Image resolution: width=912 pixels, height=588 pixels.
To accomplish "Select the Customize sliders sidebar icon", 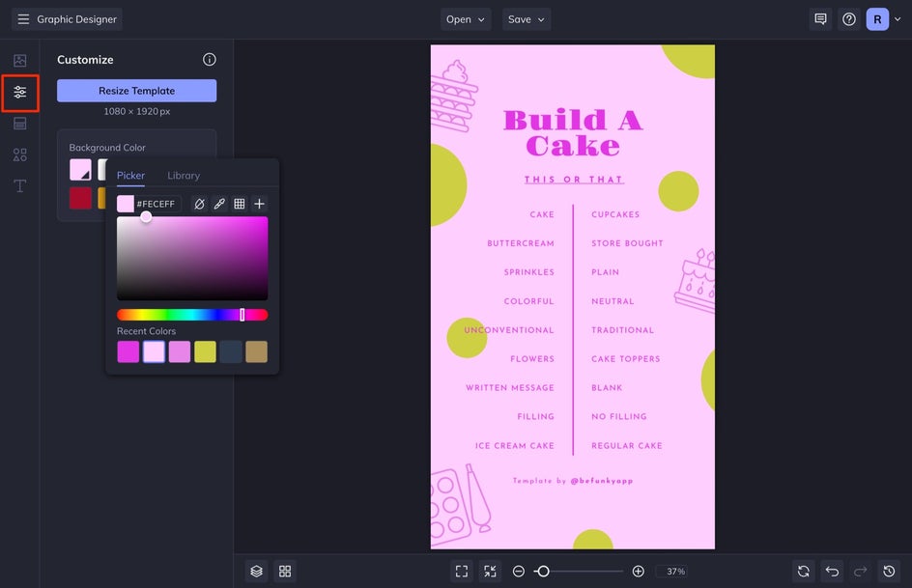I will tap(19, 92).
